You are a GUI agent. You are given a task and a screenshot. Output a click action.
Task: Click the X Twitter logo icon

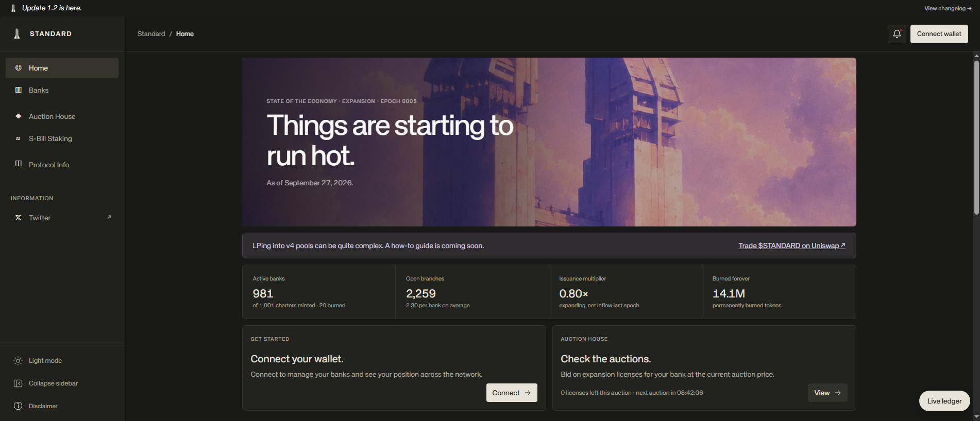pyautogui.click(x=19, y=218)
